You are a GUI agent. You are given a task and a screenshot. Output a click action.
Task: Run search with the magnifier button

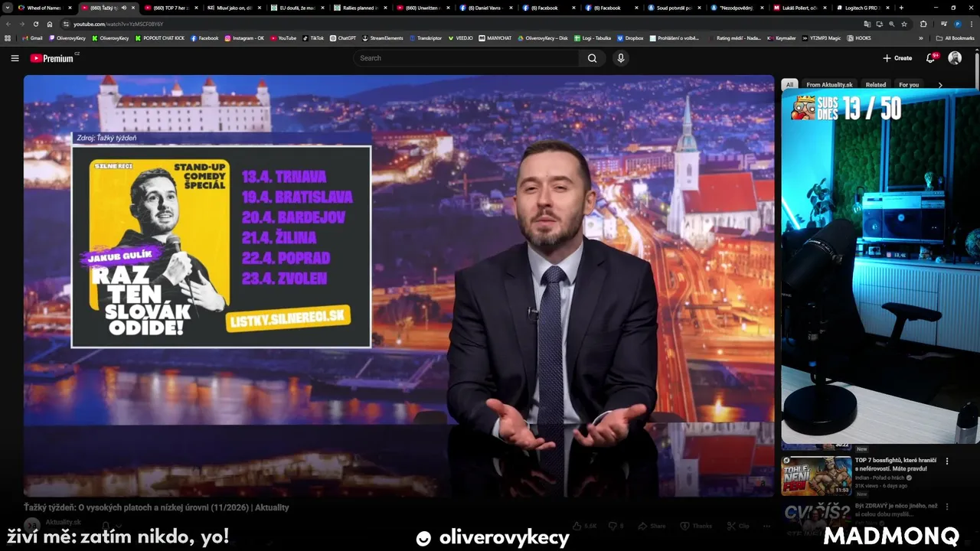592,58
